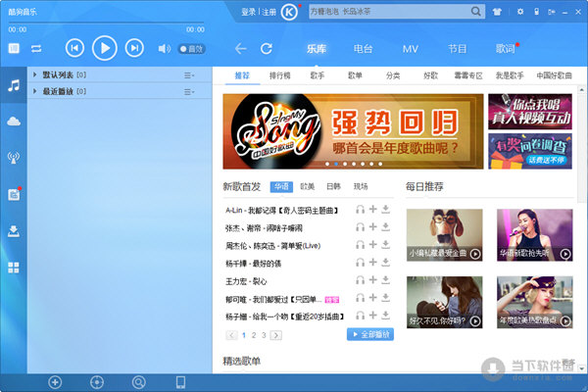Download 杨千嬅 - 最好的债 song
Viewport: 588px width, 392px height.
[385, 263]
